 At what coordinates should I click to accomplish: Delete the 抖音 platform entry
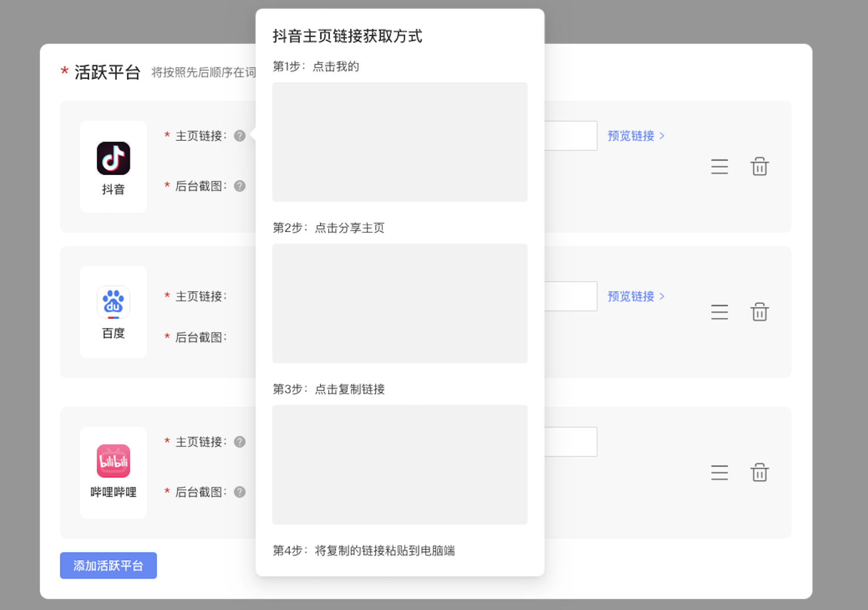tap(759, 167)
